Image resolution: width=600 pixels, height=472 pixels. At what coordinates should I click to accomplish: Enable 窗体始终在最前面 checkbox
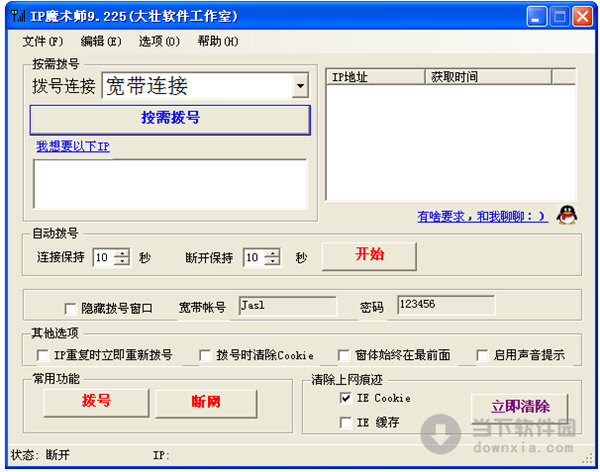pos(345,355)
